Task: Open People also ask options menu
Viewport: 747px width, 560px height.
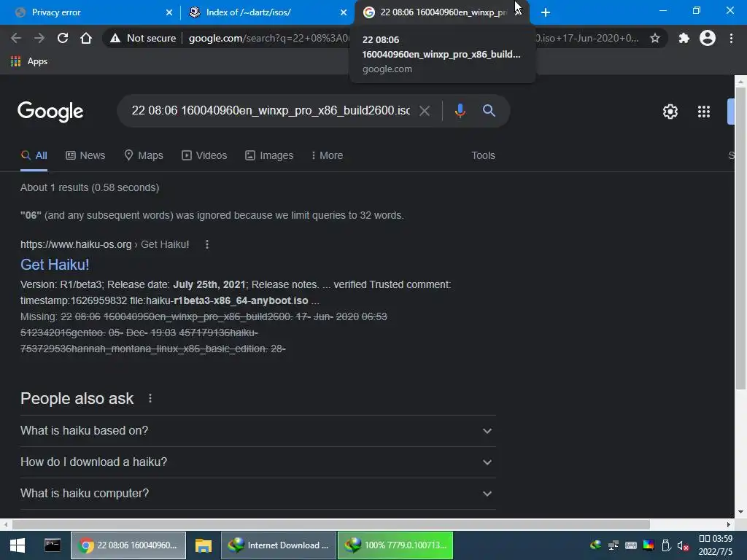Action: coord(150,398)
